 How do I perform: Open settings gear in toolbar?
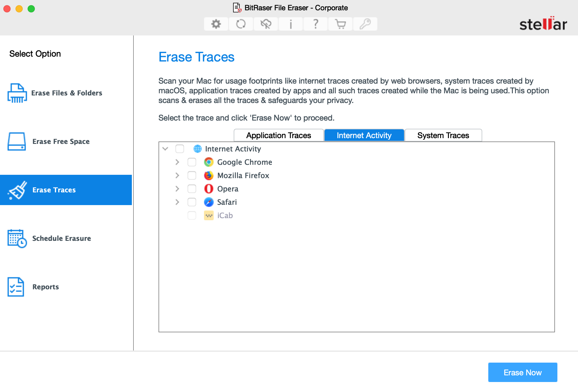[216, 24]
